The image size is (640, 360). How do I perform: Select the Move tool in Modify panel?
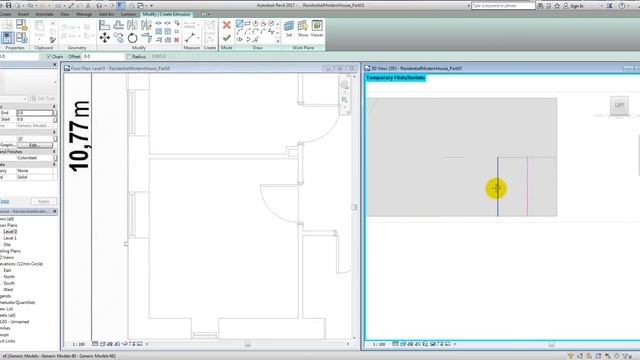(x=104, y=38)
